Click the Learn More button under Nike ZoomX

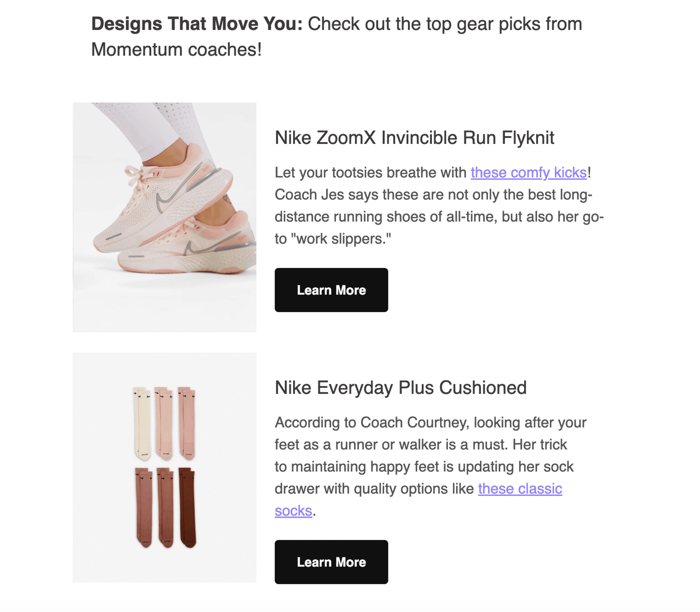(x=331, y=290)
